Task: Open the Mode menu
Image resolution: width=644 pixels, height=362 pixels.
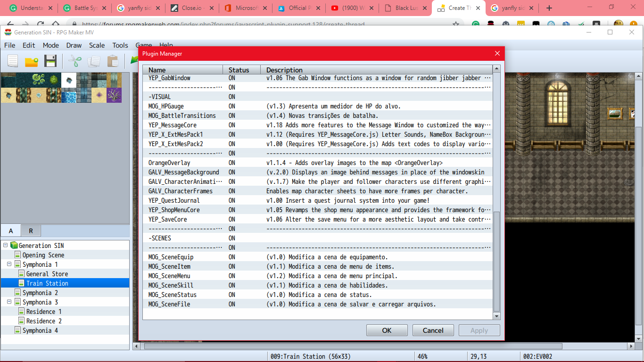Action: 51,45
